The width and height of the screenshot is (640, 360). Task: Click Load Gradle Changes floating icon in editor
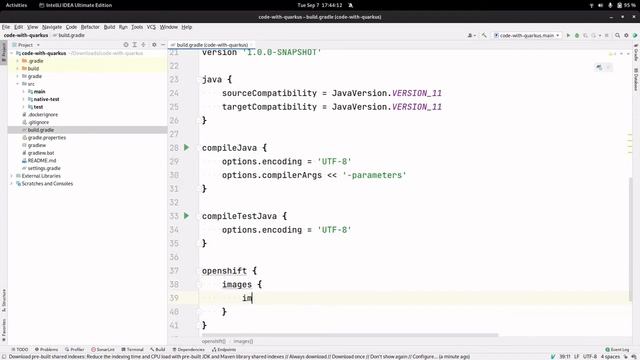pos(599,67)
